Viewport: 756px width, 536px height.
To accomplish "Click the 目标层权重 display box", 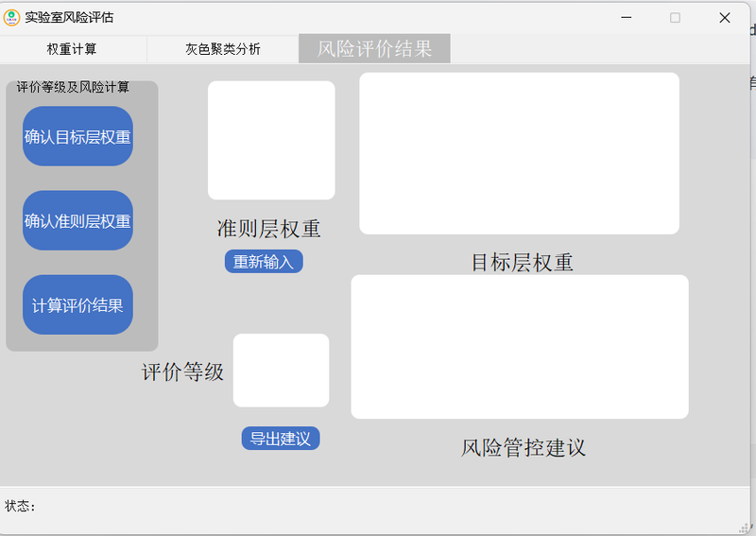I will pyautogui.click(x=519, y=153).
